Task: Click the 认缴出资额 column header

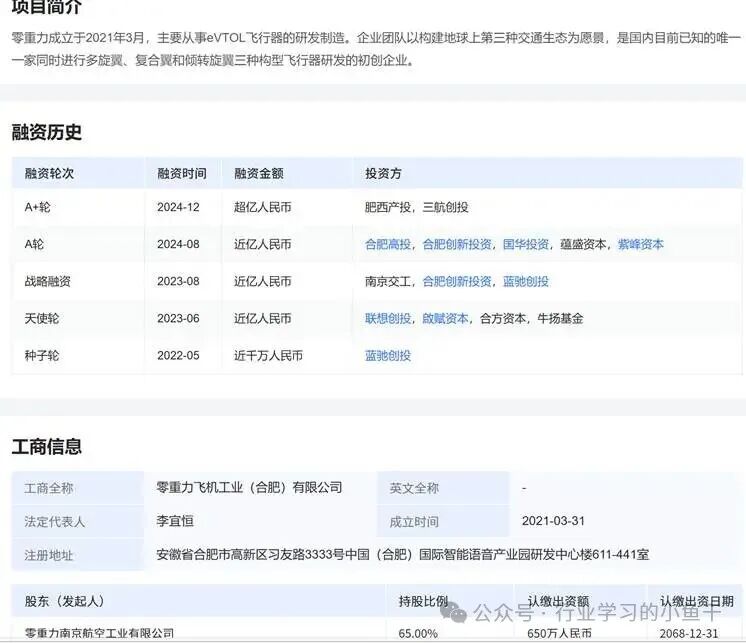Action: [558, 602]
